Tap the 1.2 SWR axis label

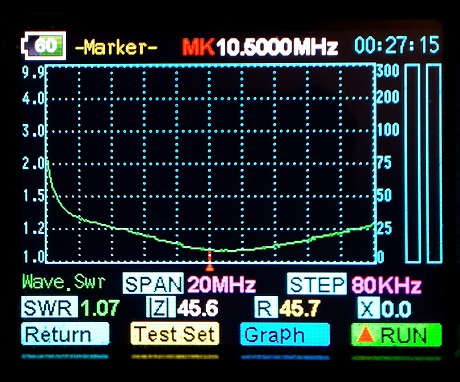(x=34, y=229)
